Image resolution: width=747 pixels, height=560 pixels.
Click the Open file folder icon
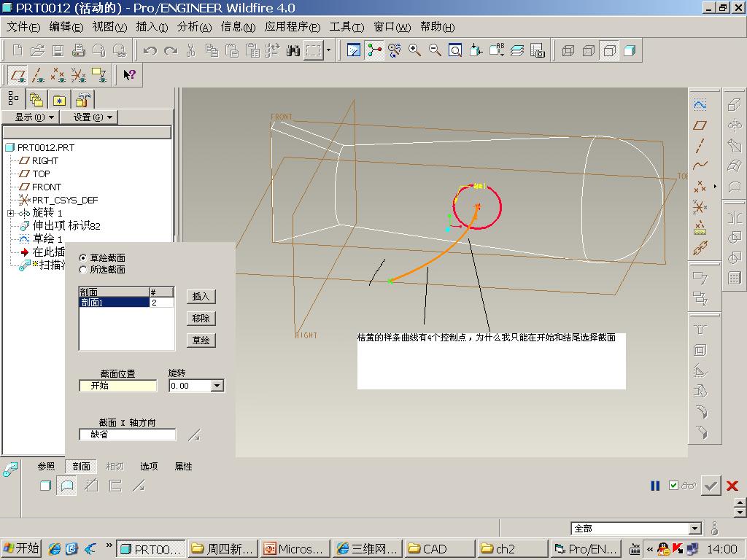point(37,50)
